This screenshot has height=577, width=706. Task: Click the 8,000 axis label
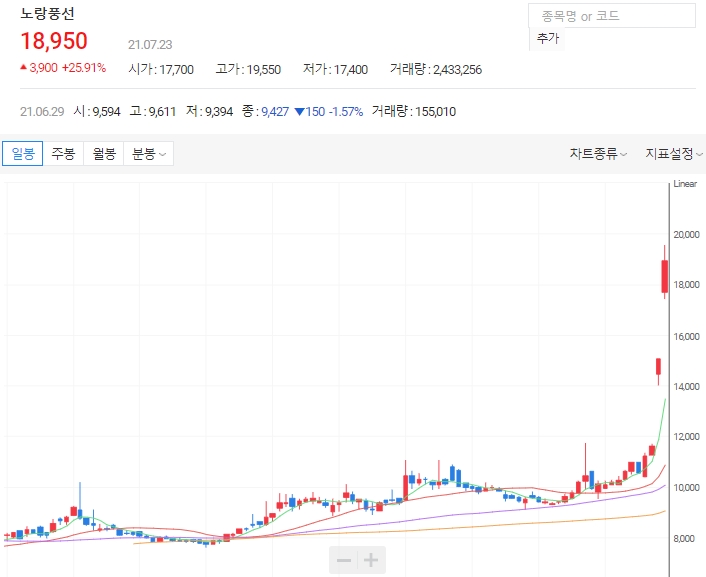pos(684,538)
